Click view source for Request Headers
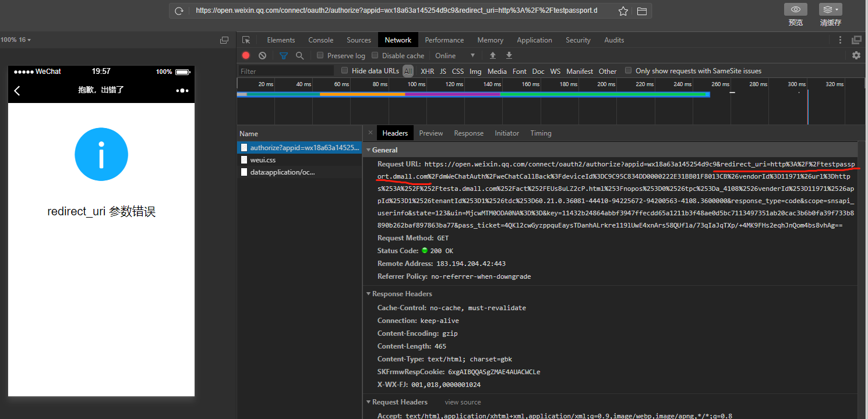 pyautogui.click(x=463, y=402)
